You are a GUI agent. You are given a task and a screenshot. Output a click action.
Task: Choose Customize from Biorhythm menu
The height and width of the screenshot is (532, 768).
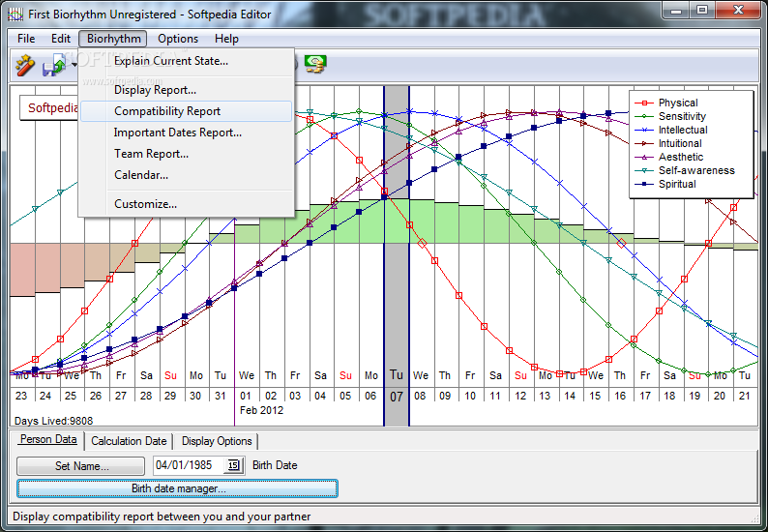186,204
